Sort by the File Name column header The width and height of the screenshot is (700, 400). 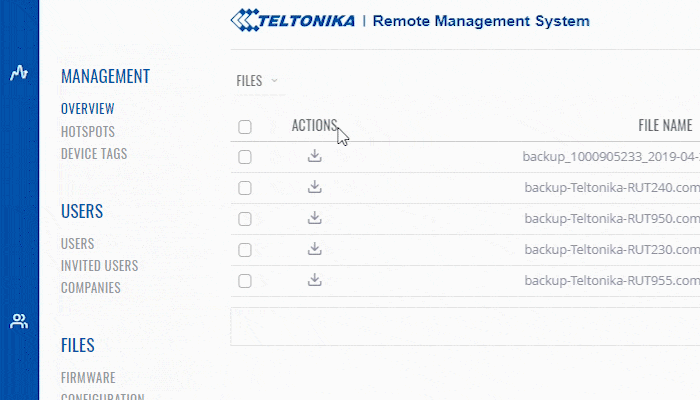(665, 126)
